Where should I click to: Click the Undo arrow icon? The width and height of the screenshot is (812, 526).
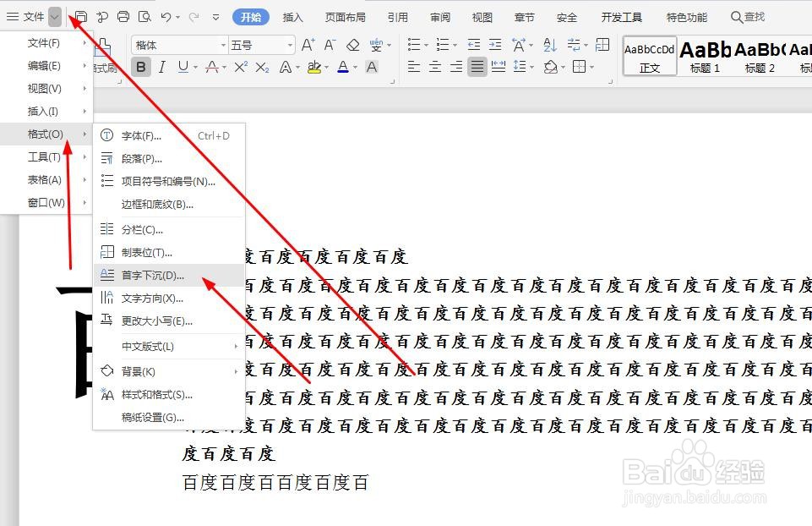point(166,17)
